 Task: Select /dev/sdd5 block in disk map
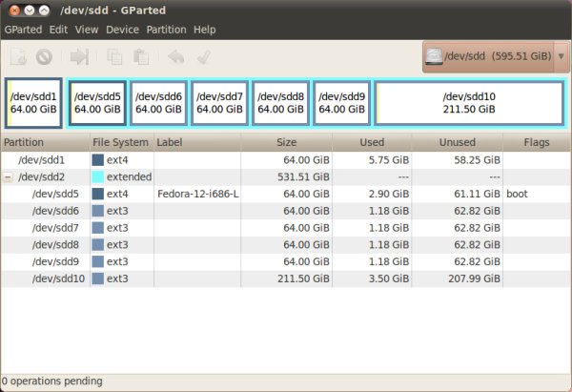coord(97,103)
